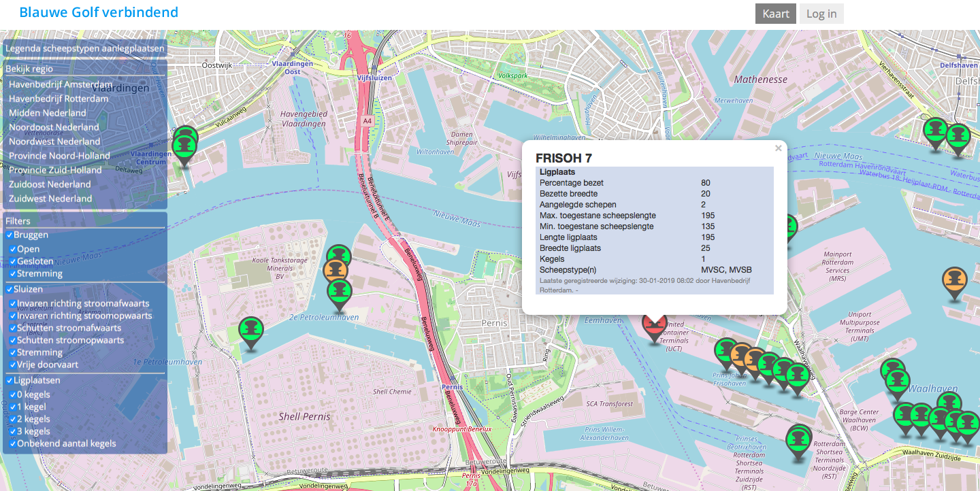The image size is (980, 491).
Task: Close the FRISOH 7 popup
Action: [x=779, y=148]
